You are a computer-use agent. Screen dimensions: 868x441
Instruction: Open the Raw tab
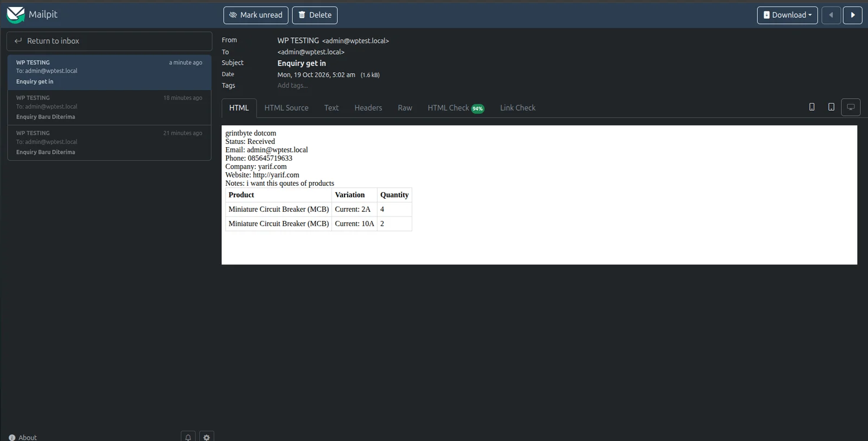(x=405, y=108)
